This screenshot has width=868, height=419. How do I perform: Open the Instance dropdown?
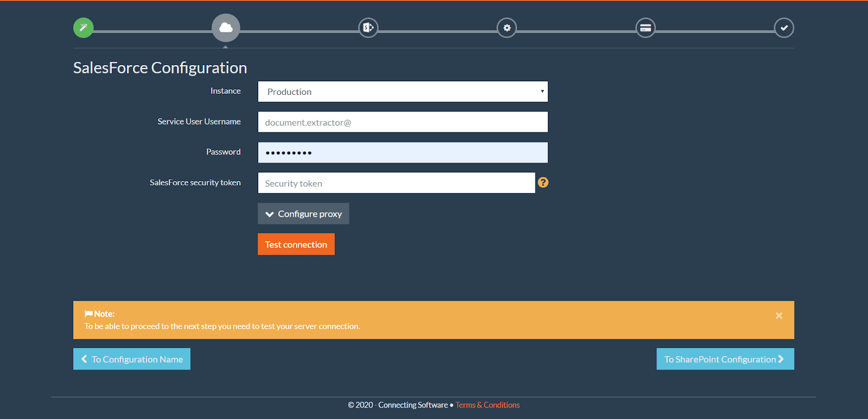point(403,92)
